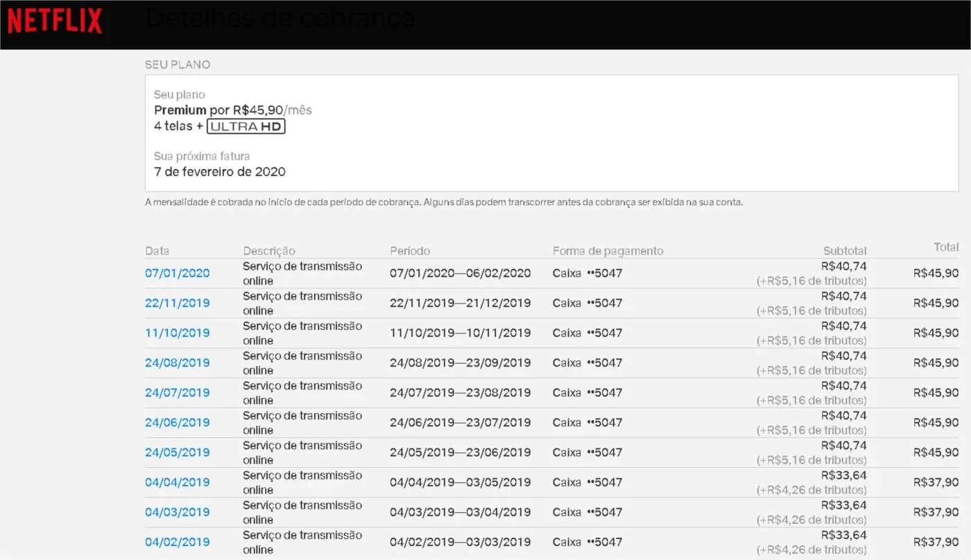Click 'Caixa ••5047' in the 24/08/2019 row
The image size is (971, 560).
(587, 362)
